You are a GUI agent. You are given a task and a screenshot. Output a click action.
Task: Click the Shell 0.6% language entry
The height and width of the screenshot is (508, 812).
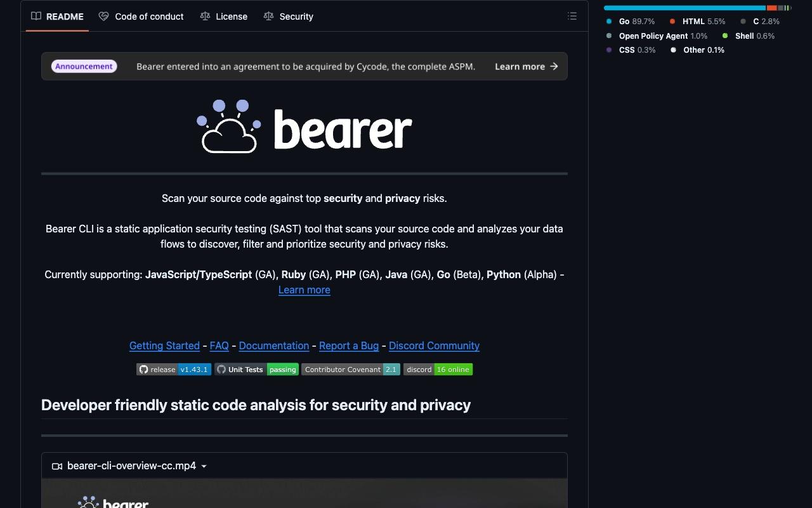tap(749, 36)
